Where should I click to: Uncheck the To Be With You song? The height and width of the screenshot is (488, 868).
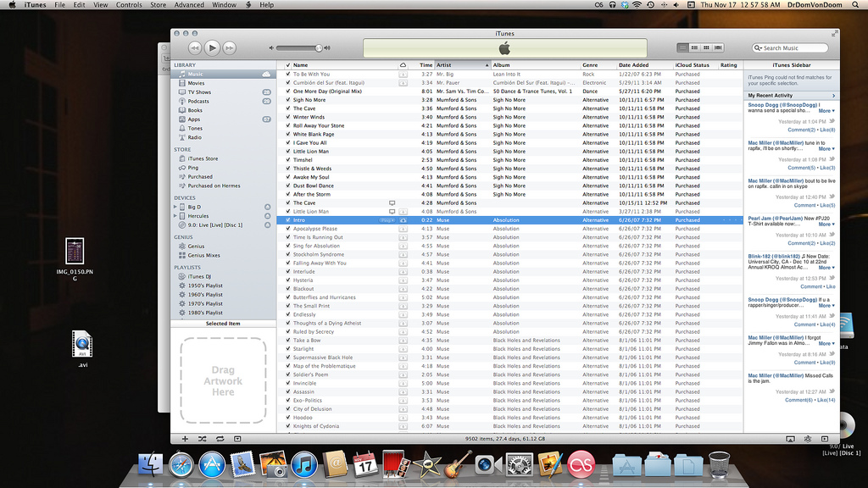(x=288, y=75)
